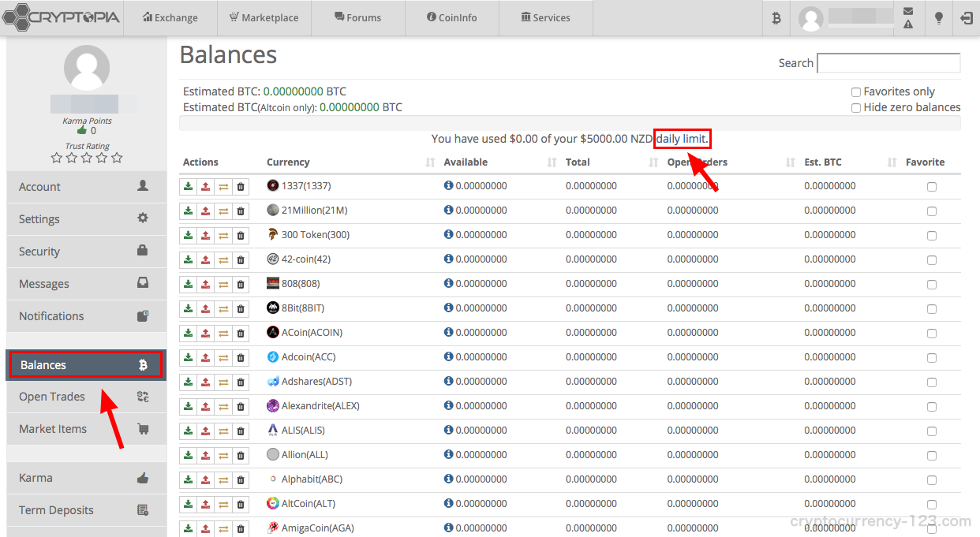This screenshot has height=537, width=980.
Task: Click the Bitcoin icon in top bar
Action: tap(776, 18)
